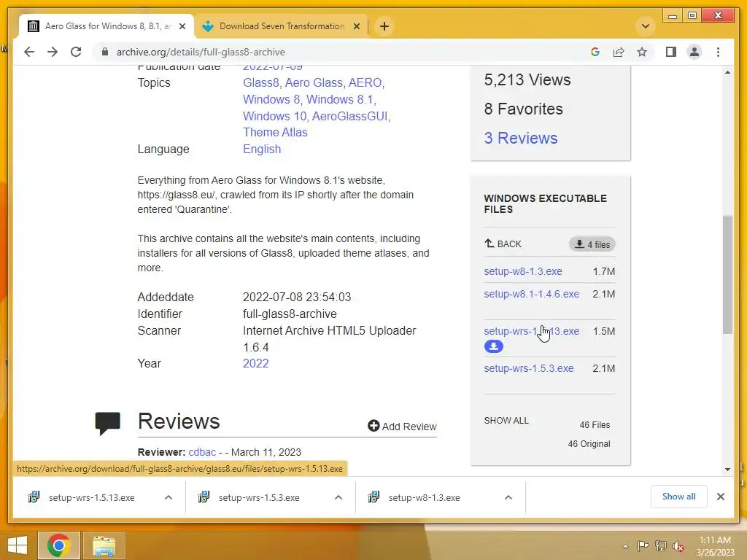This screenshot has width=747, height=560.
Task: Close the Download Seven Transformation tab
Action: pos(356,26)
